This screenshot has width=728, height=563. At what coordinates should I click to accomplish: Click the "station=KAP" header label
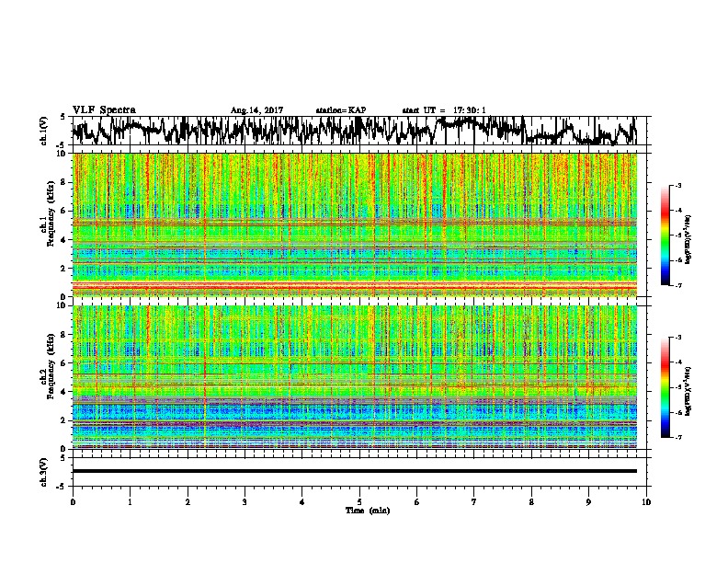(341, 110)
